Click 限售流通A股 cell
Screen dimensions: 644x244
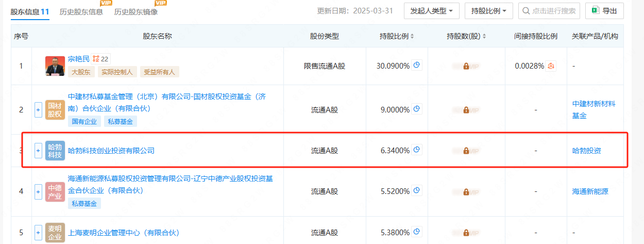coord(325,66)
